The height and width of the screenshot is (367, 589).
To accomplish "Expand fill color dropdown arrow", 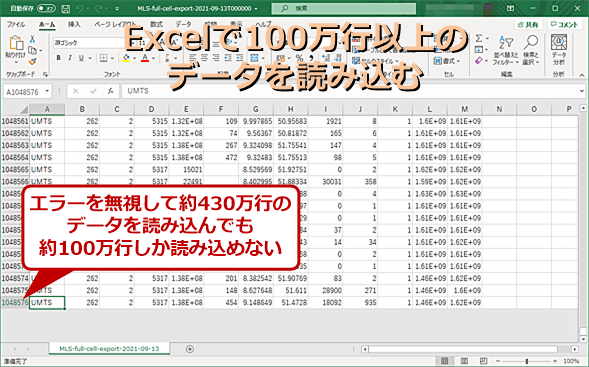I will pyautogui.click(x=134, y=58).
